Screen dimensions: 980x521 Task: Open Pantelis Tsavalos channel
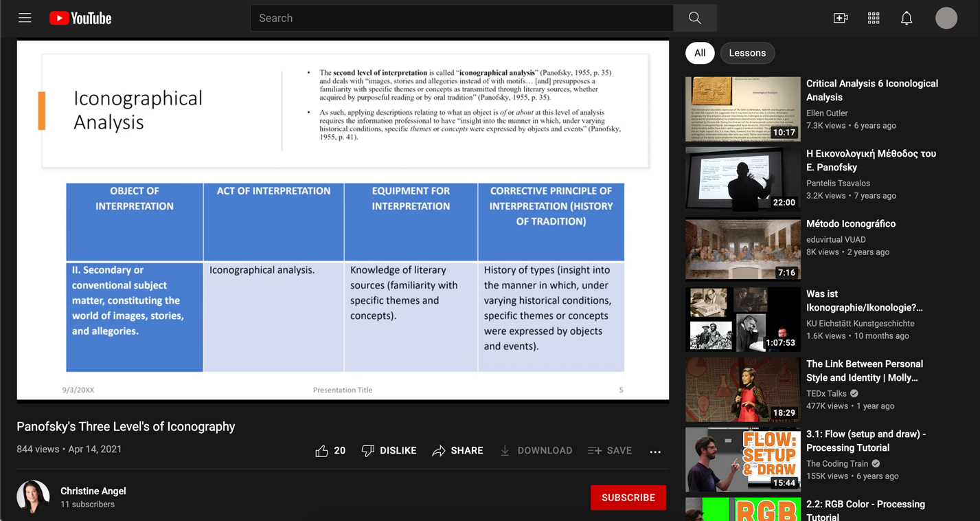pyautogui.click(x=838, y=184)
